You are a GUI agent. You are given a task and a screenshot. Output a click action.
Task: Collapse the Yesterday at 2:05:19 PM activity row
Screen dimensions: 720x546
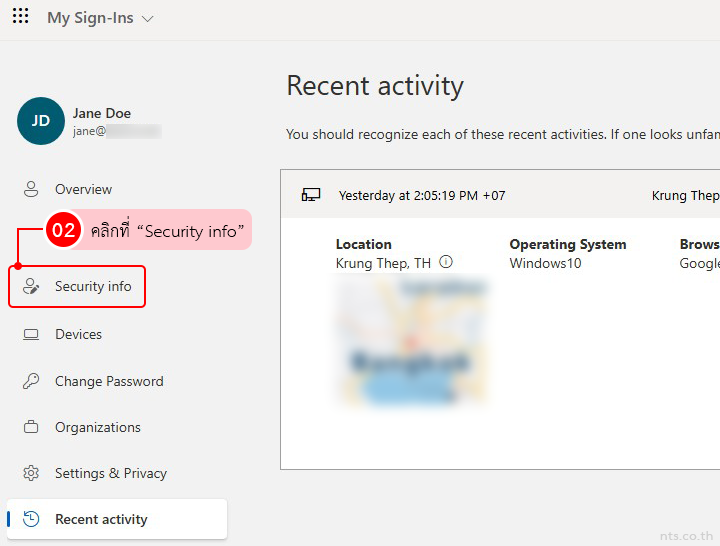click(500, 195)
